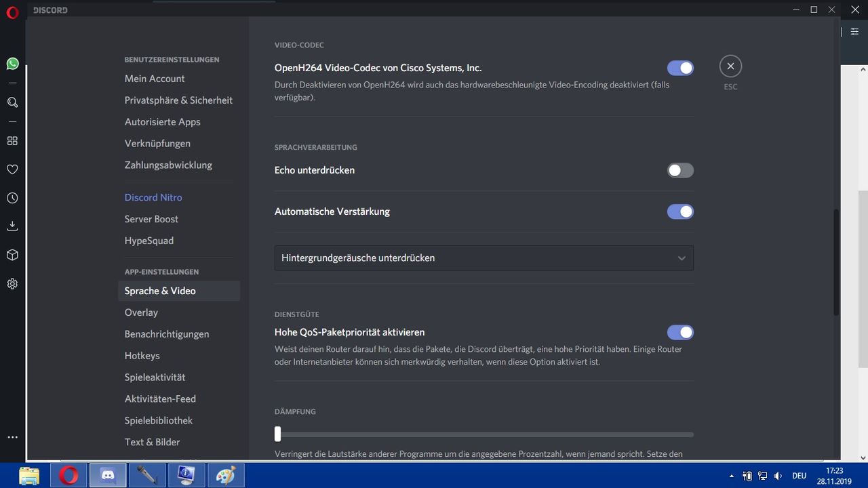Viewport: 868px width, 488px height.
Task: Click the volume speaker tray icon
Action: tap(778, 476)
